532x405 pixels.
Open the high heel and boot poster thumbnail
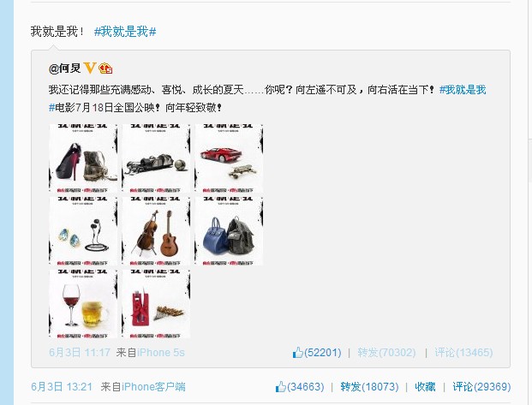pos(83,158)
